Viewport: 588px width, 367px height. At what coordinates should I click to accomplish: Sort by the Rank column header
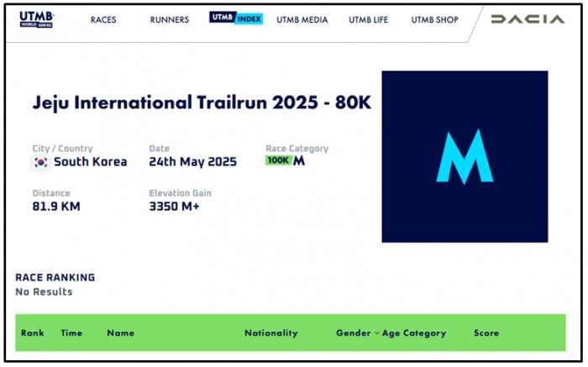33,333
